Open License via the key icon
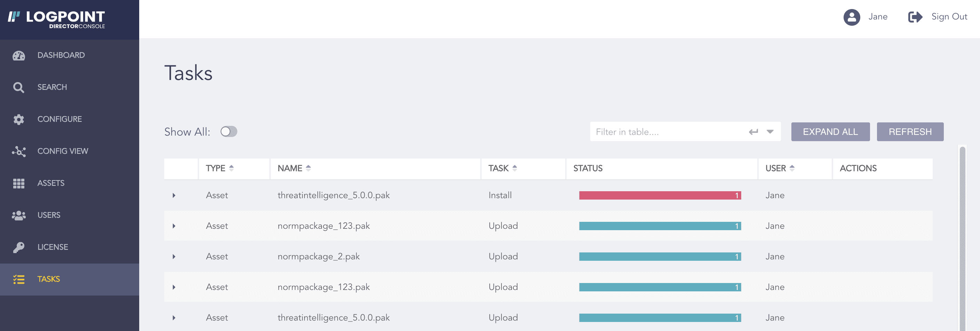 point(18,247)
